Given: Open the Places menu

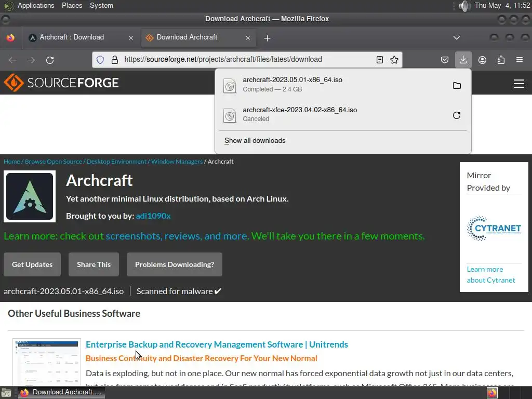Looking at the screenshot, I should (x=72, y=5).
